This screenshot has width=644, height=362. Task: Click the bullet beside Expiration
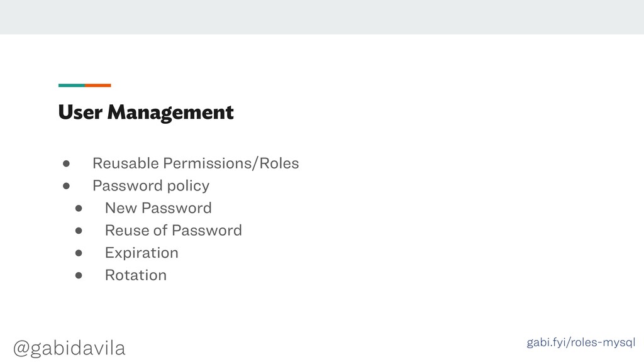click(79, 253)
